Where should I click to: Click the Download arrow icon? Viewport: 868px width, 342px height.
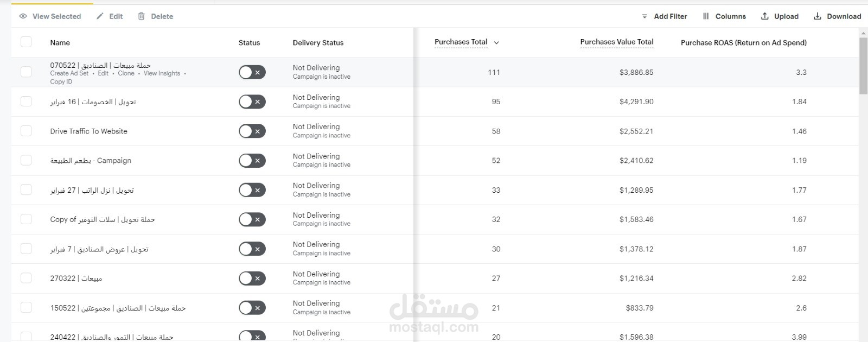pos(818,16)
